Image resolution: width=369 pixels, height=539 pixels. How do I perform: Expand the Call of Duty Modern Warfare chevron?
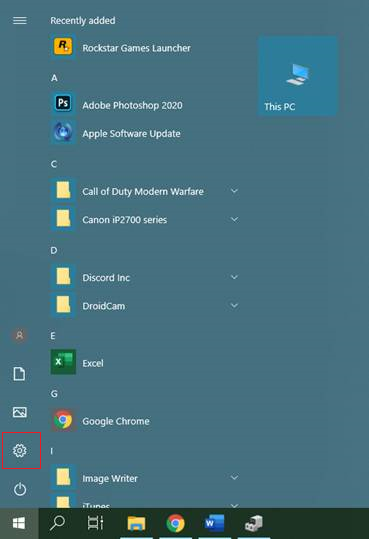tap(234, 190)
